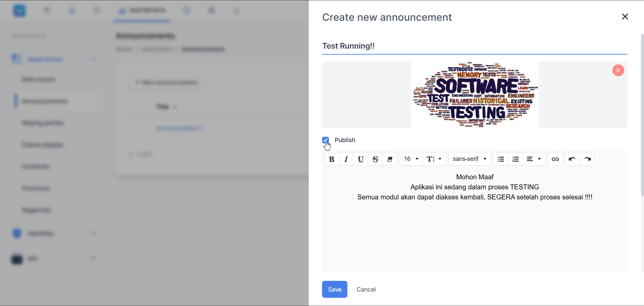Redo the last edit

(587, 159)
